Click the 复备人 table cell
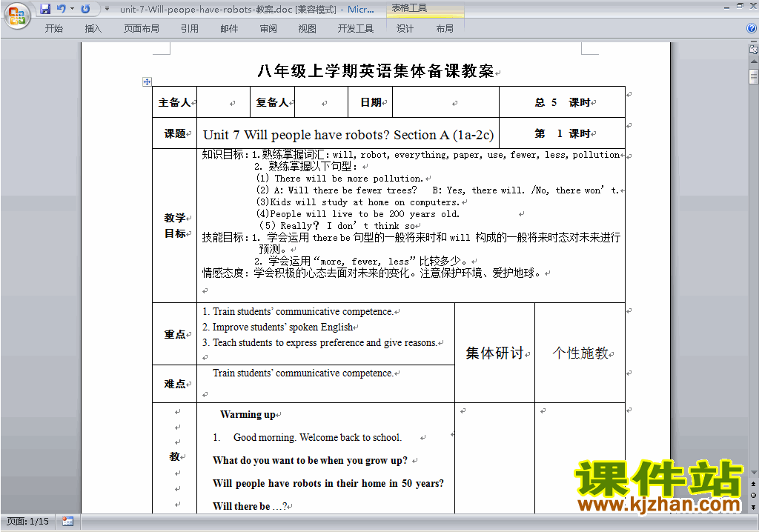Viewport: 759px width, 532px height. [x=272, y=102]
